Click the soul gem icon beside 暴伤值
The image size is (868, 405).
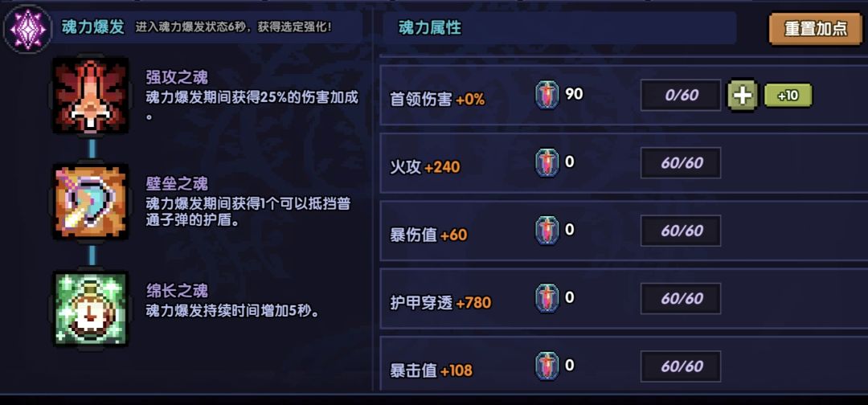547,231
